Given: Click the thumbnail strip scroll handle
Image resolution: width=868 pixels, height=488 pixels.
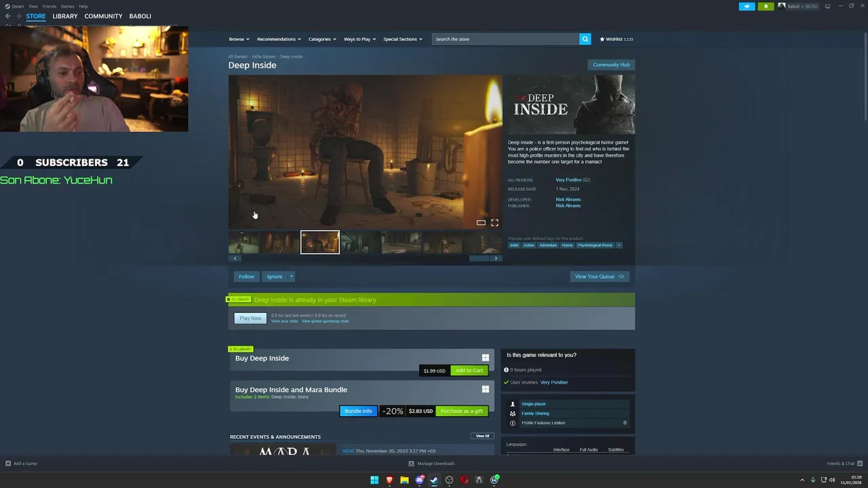Looking at the screenshot, I should [479, 258].
